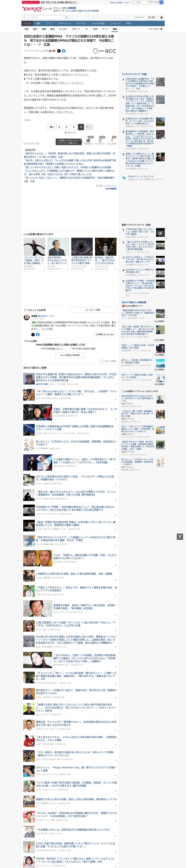Open the スポーツ category

click(x=76, y=29)
